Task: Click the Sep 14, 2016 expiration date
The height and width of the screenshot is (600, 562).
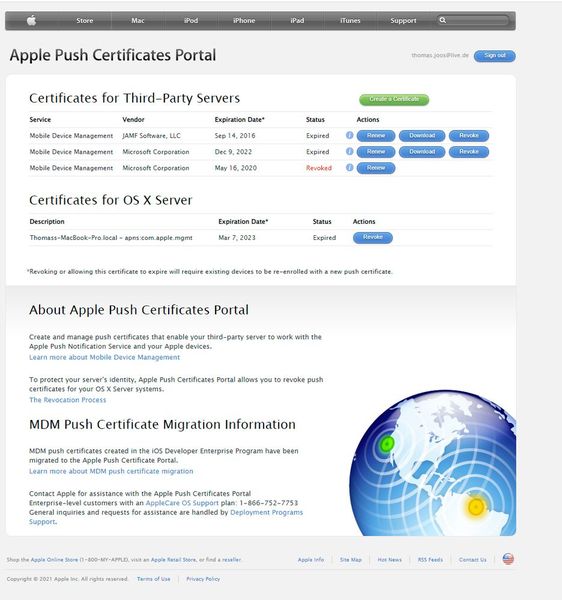Action: click(235, 136)
